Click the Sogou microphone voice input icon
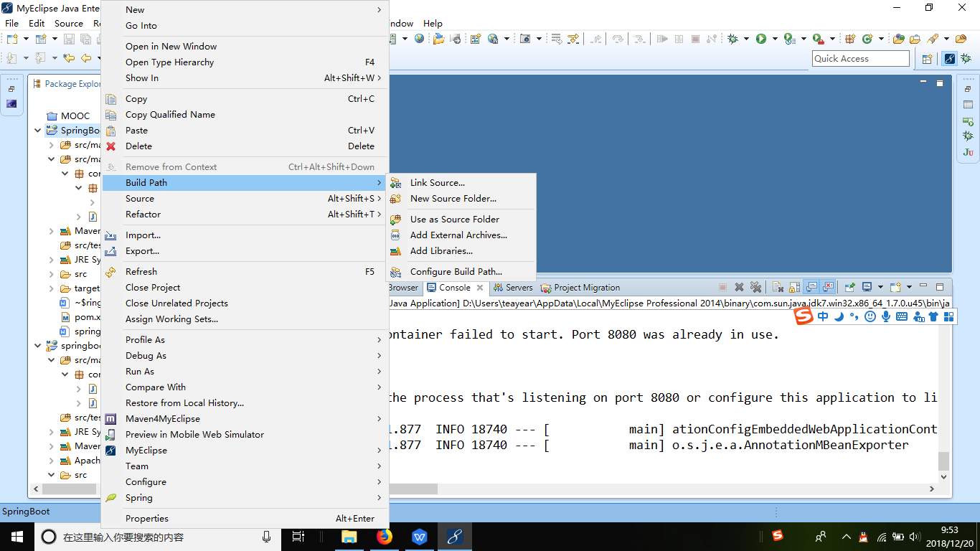 tap(886, 316)
